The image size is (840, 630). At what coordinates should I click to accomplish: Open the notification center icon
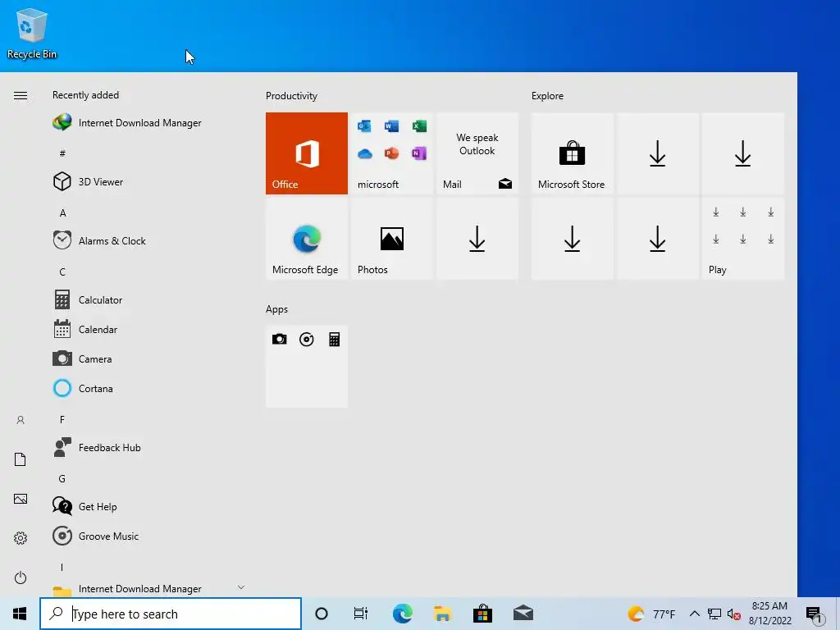click(815, 614)
